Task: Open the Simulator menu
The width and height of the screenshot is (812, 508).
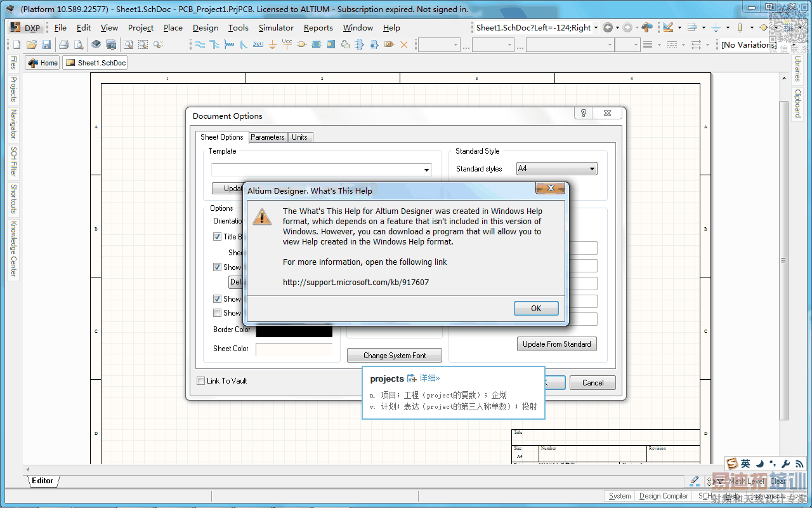Action: pyautogui.click(x=276, y=28)
